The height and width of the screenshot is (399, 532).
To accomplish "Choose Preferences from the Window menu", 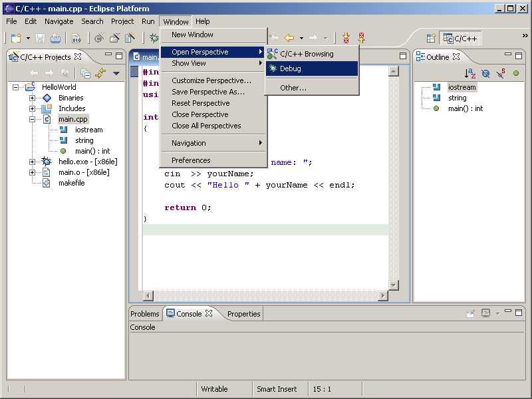I will [191, 160].
